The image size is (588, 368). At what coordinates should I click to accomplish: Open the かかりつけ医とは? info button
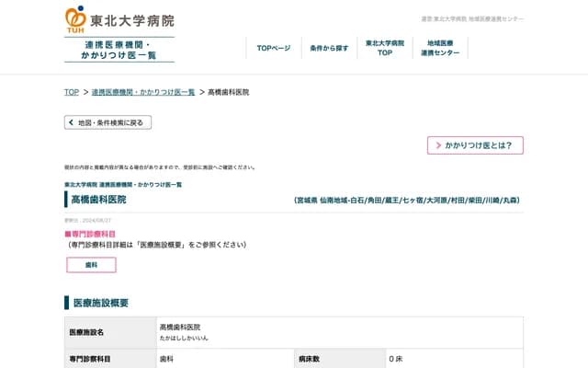(x=475, y=145)
